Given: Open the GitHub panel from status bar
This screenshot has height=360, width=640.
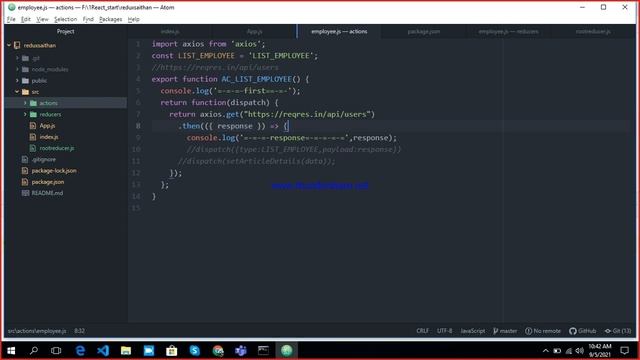Looking at the screenshot, I should (x=582, y=331).
